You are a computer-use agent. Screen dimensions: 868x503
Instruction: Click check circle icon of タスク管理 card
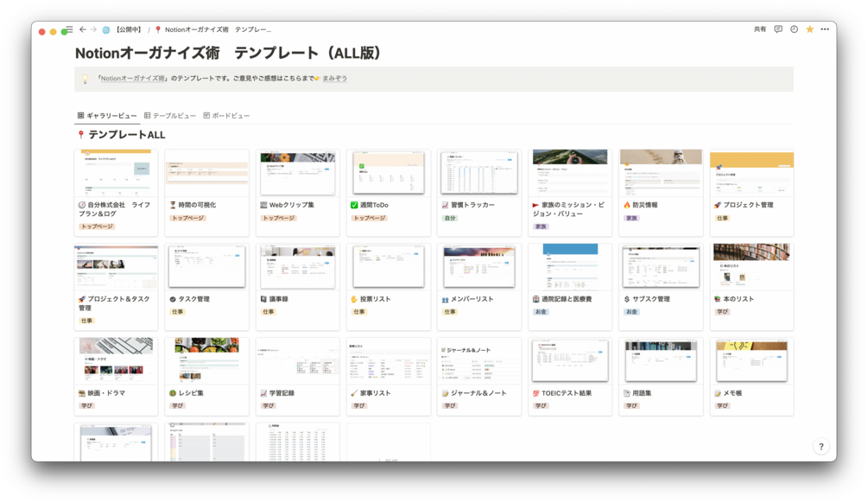[173, 299]
